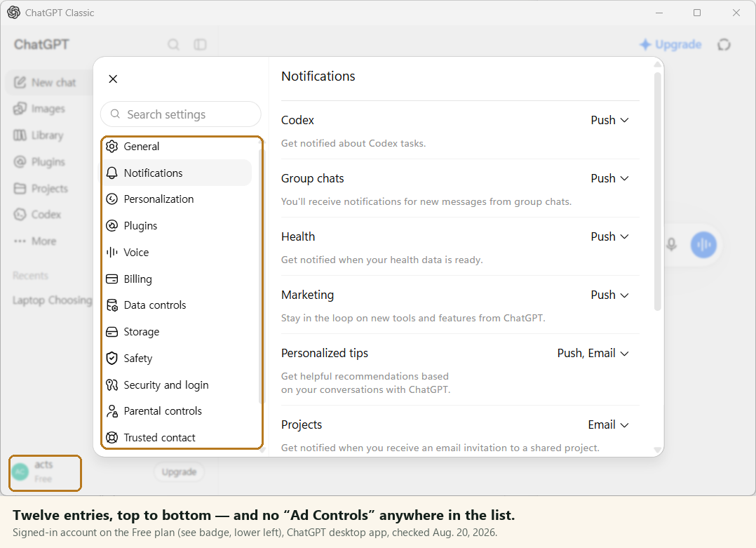756x548 pixels.
Task: Minimize the ChatGPT Classic window
Action: point(659,13)
